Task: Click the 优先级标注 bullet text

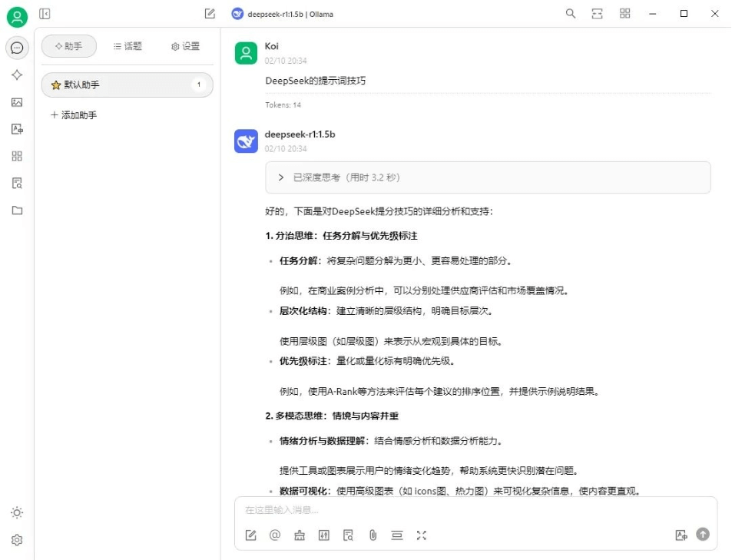Action: pyautogui.click(x=367, y=361)
